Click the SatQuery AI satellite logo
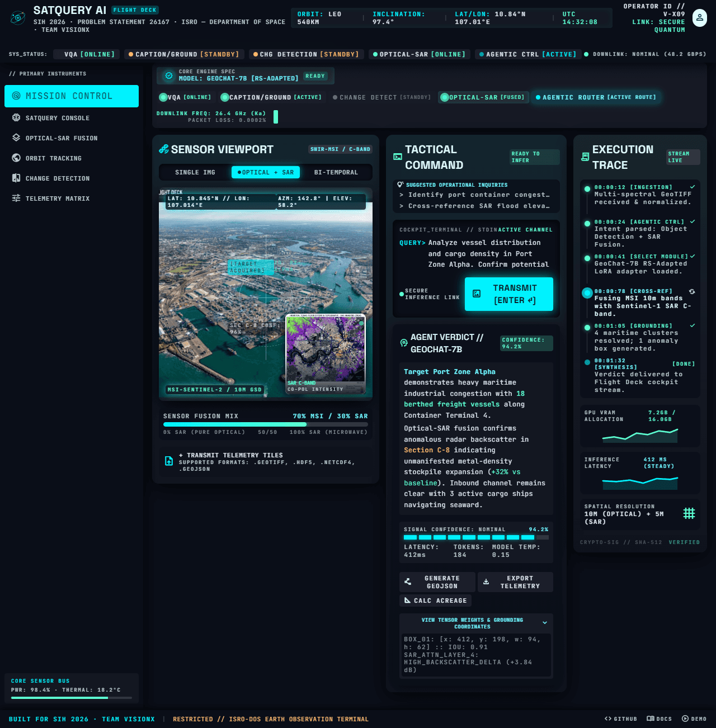 18,18
